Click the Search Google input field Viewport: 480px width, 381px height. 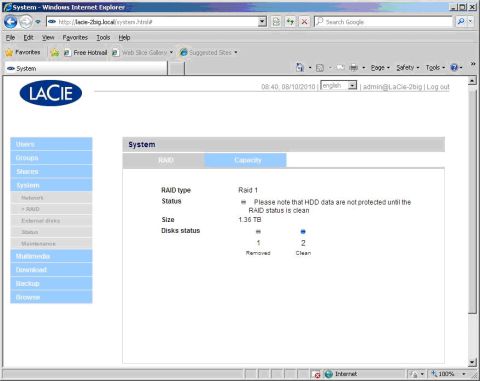(x=383, y=22)
